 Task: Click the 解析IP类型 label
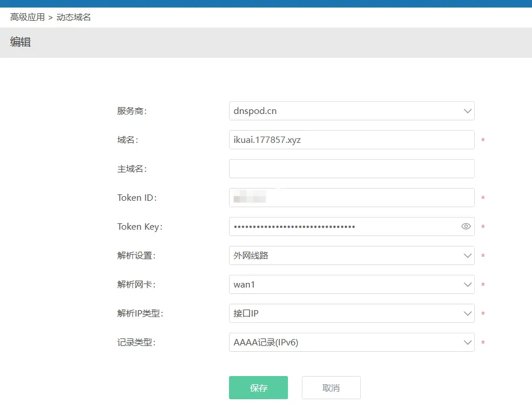[x=140, y=314]
